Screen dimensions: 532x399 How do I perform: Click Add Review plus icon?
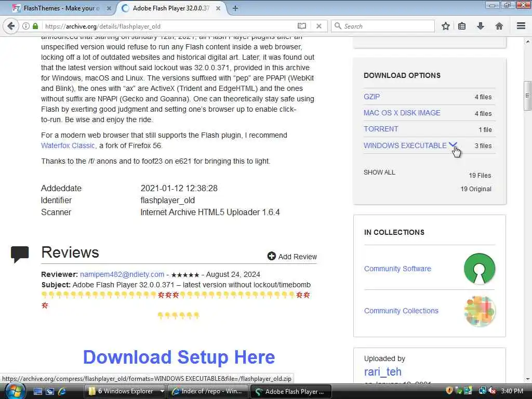click(x=271, y=256)
